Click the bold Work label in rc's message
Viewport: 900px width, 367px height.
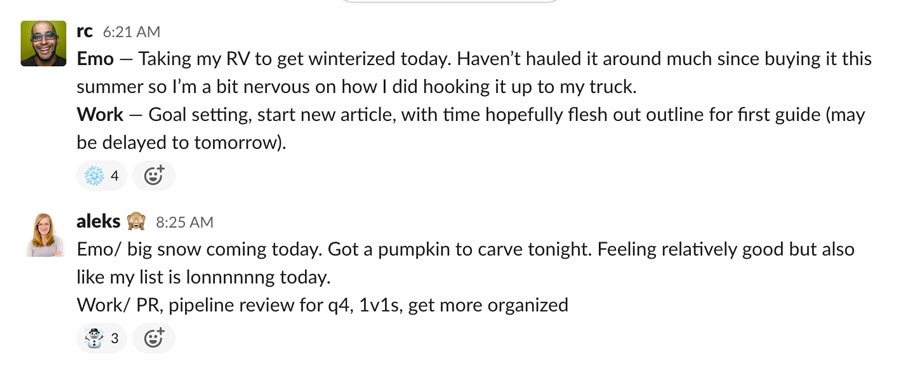click(100, 115)
